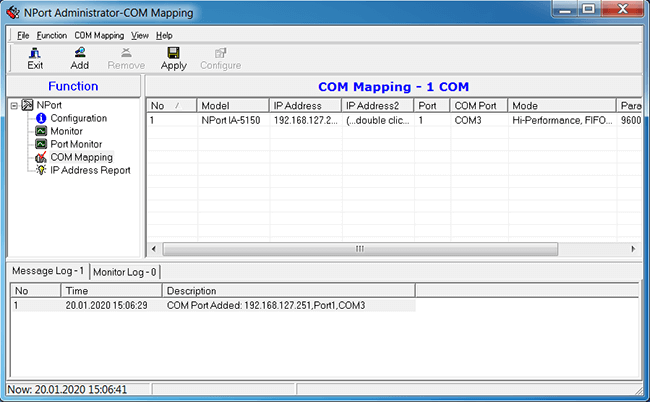This screenshot has height=402, width=650.
Task: Open the View menu
Action: coord(140,36)
